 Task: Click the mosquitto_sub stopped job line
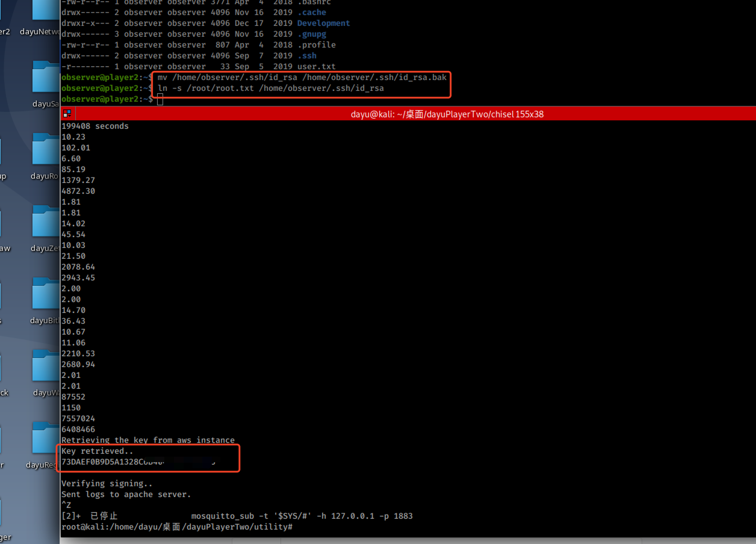coord(237,516)
